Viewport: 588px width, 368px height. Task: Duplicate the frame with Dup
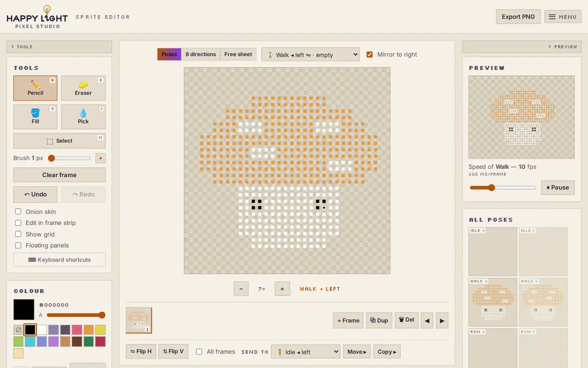point(379,320)
